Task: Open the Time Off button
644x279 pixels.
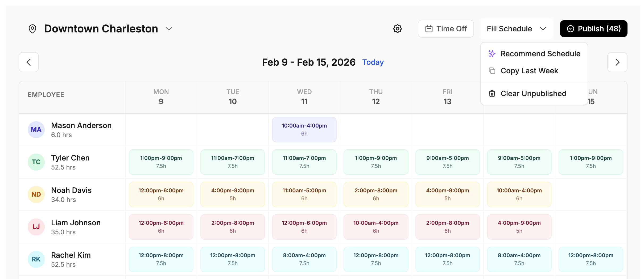Action: click(x=446, y=29)
